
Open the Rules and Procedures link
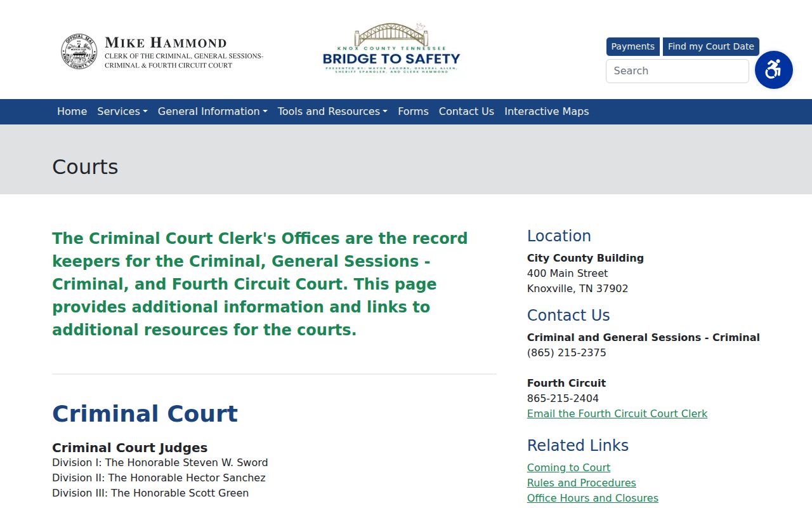point(582,483)
